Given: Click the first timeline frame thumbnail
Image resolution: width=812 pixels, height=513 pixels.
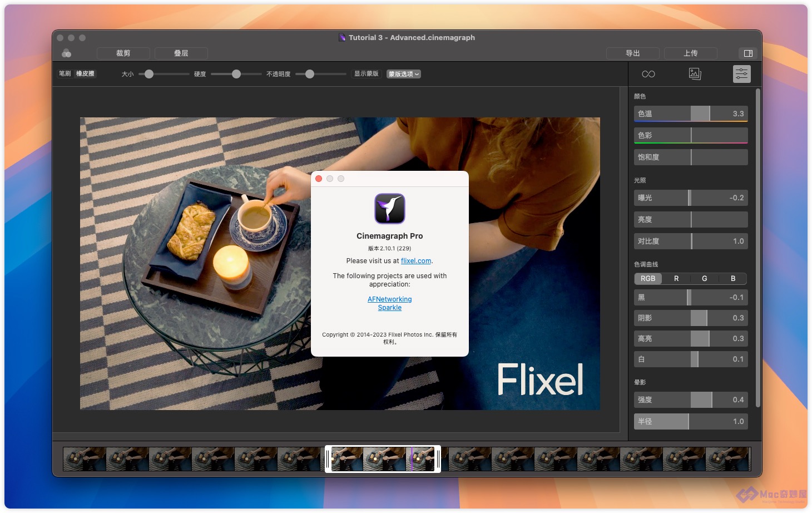Looking at the screenshot, I should (85, 460).
